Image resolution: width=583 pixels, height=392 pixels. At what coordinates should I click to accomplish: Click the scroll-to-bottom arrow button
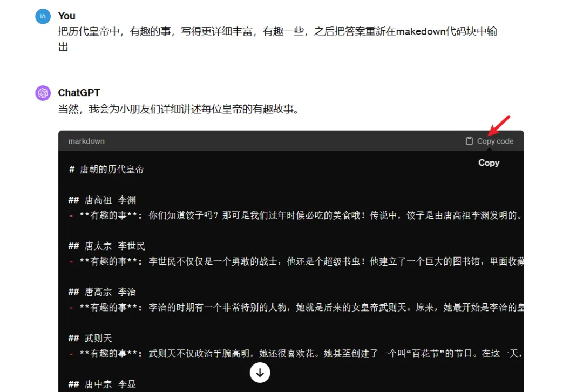260,373
